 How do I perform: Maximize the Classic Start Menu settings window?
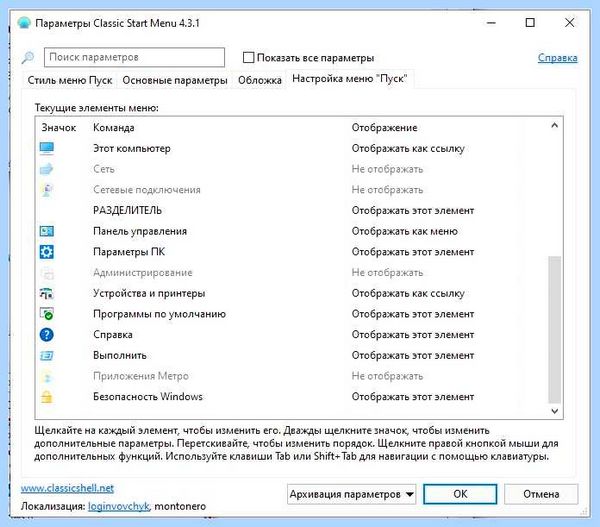pos(530,23)
